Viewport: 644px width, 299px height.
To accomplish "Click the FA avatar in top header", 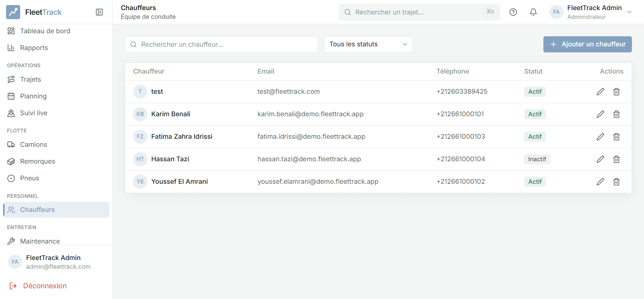I will 556,12.
